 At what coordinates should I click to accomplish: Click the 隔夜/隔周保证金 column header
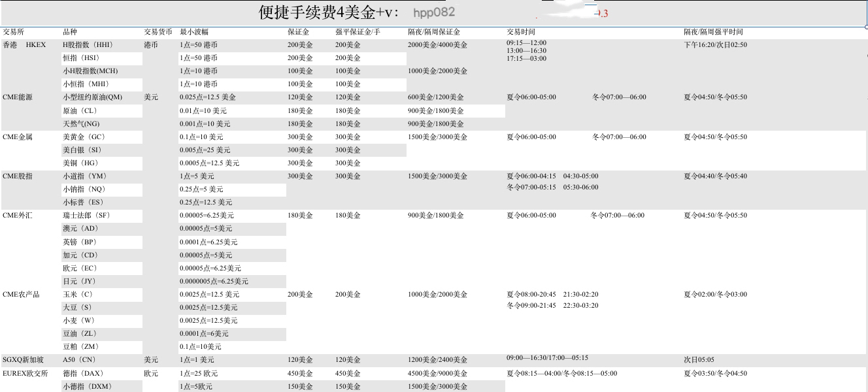pyautogui.click(x=434, y=32)
